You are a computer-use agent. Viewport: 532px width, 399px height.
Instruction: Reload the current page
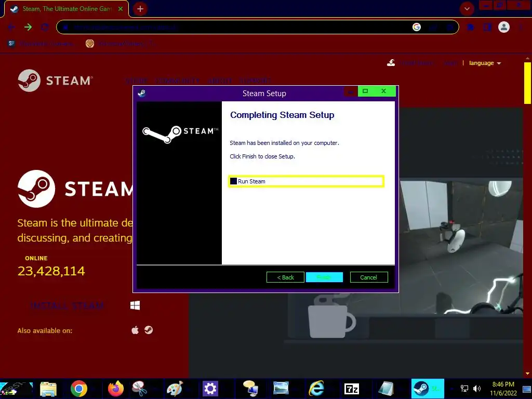[x=45, y=27]
